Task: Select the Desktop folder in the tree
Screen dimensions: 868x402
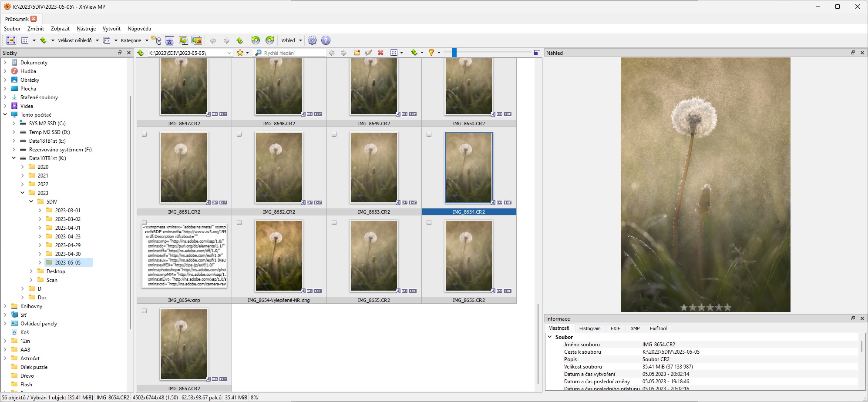Action: [x=56, y=271]
